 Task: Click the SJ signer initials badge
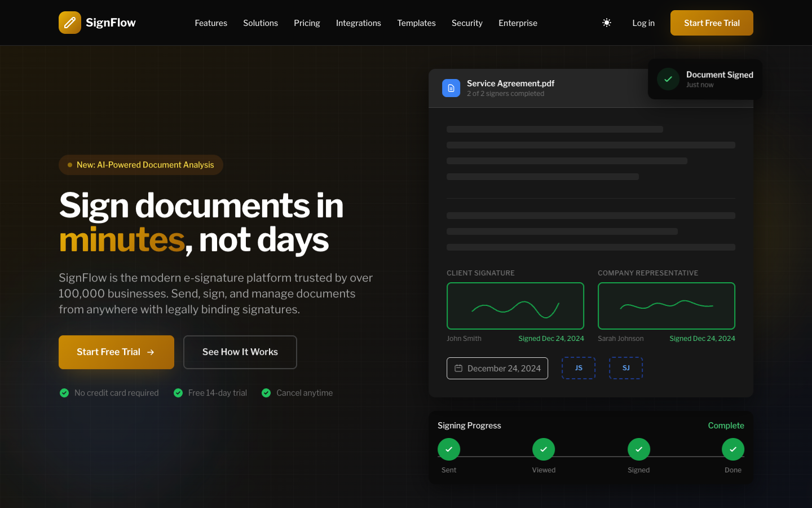click(625, 367)
